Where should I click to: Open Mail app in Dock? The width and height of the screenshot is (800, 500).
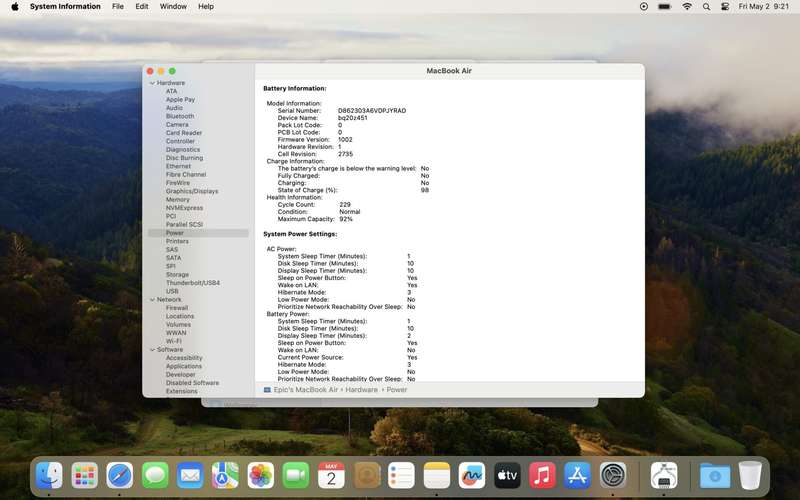pyautogui.click(x=190, y=475)
